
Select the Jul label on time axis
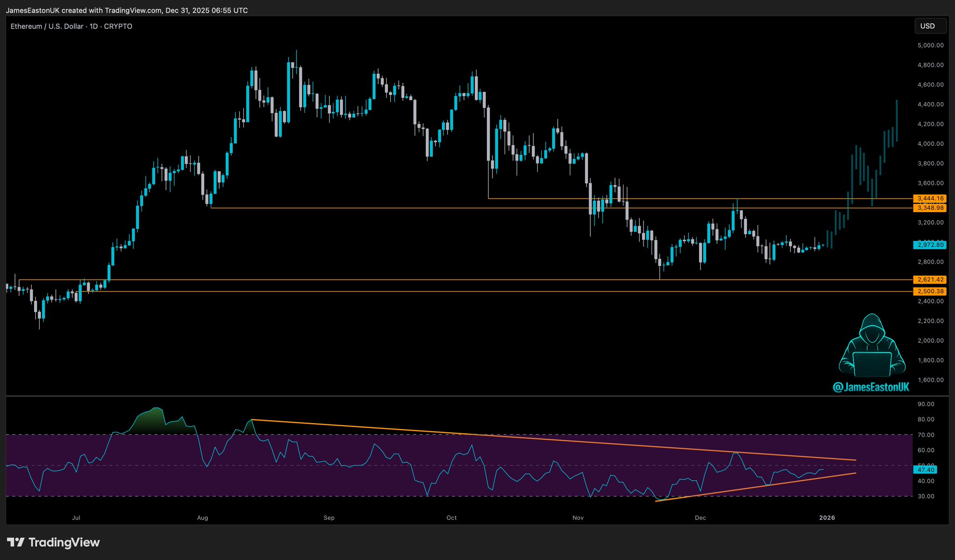[76, 518]
